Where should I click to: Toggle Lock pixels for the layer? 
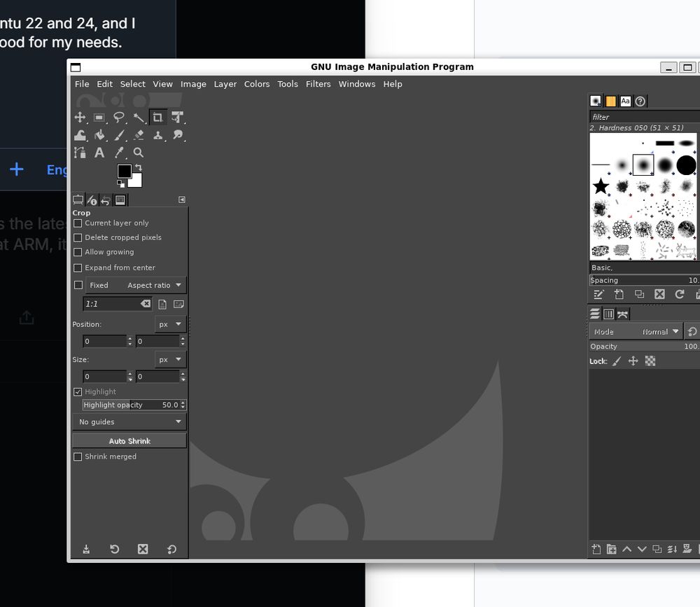[617, 361]
